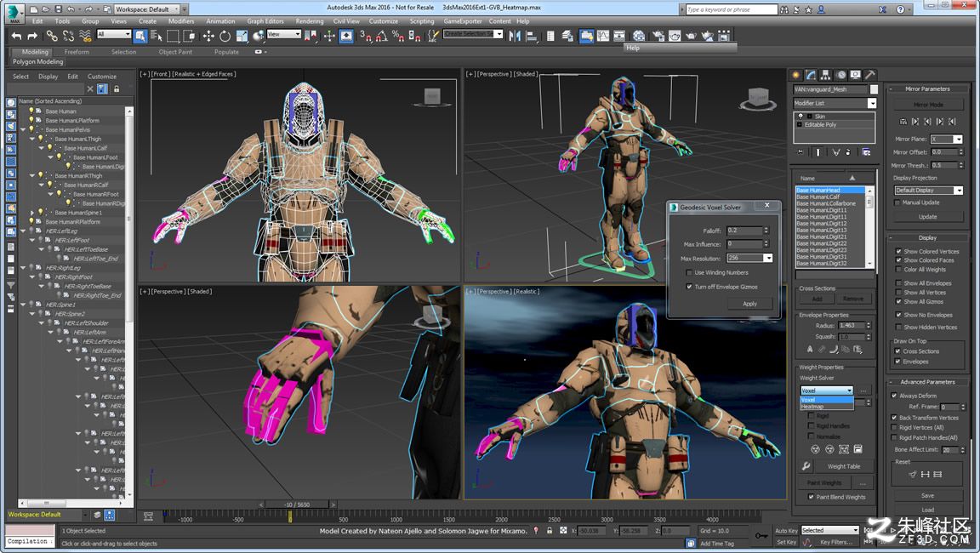Screen dimensions: 980x553
Task: Click Configure Modifier Sets icon below stack
Action: point(866,151)
